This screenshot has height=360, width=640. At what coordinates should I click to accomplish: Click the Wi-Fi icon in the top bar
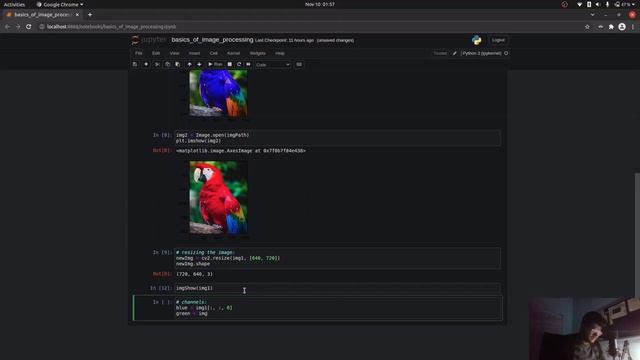(x=579, y=4)
